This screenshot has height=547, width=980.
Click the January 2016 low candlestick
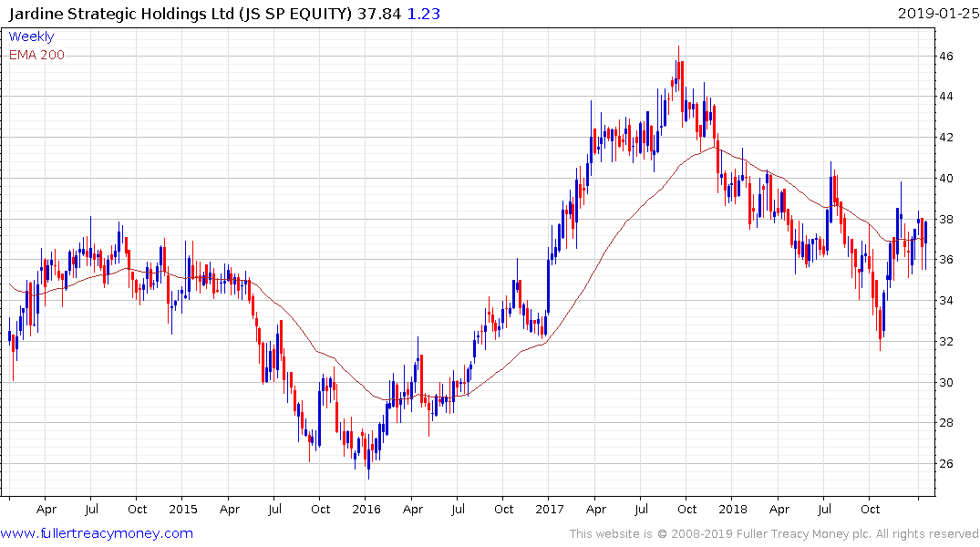(368, 455)
